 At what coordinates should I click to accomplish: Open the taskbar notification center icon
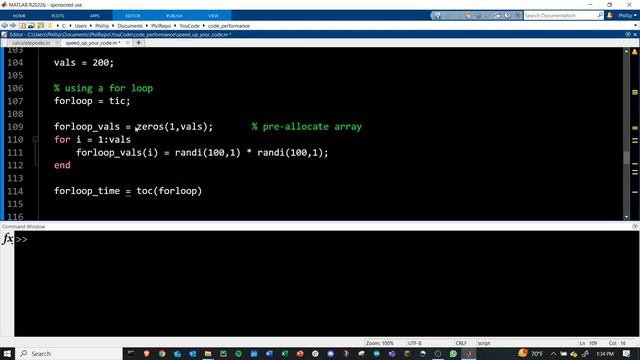point(627,353)
